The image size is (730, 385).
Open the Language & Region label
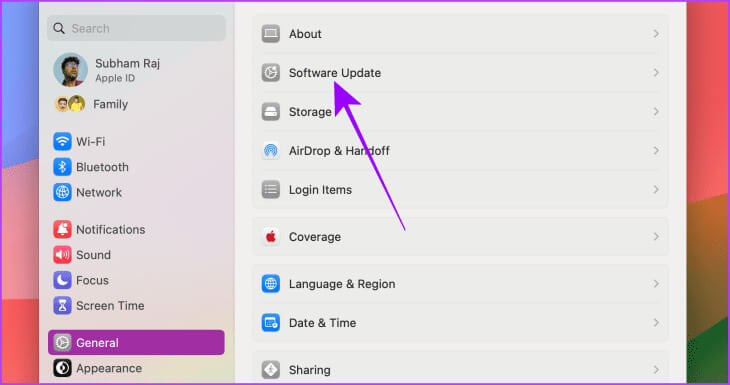(342, 284)
